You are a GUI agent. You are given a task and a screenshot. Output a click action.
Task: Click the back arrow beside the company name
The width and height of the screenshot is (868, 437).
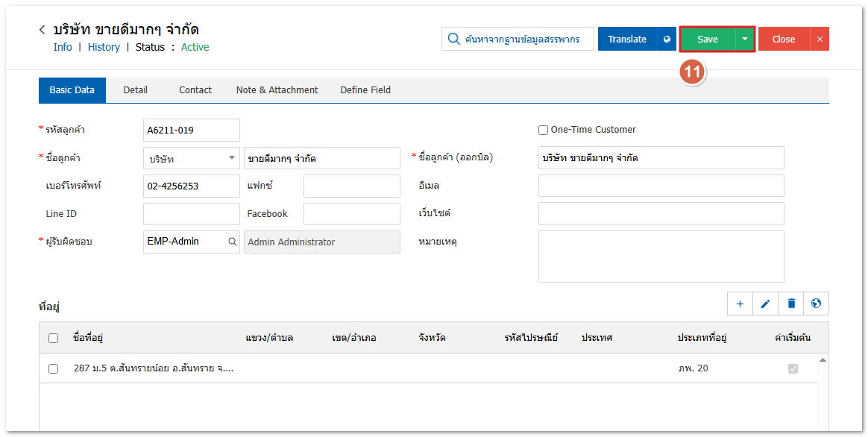point(43,30)
